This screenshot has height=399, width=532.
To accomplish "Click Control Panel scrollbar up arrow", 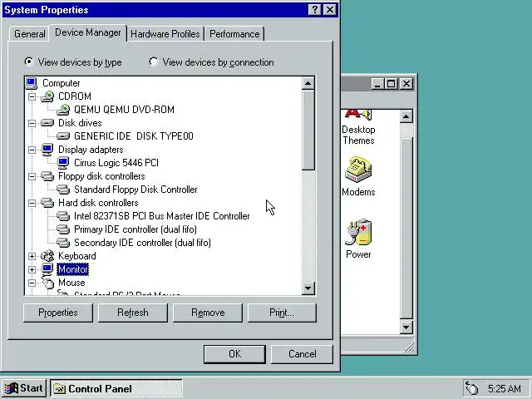I will [406, 116].
